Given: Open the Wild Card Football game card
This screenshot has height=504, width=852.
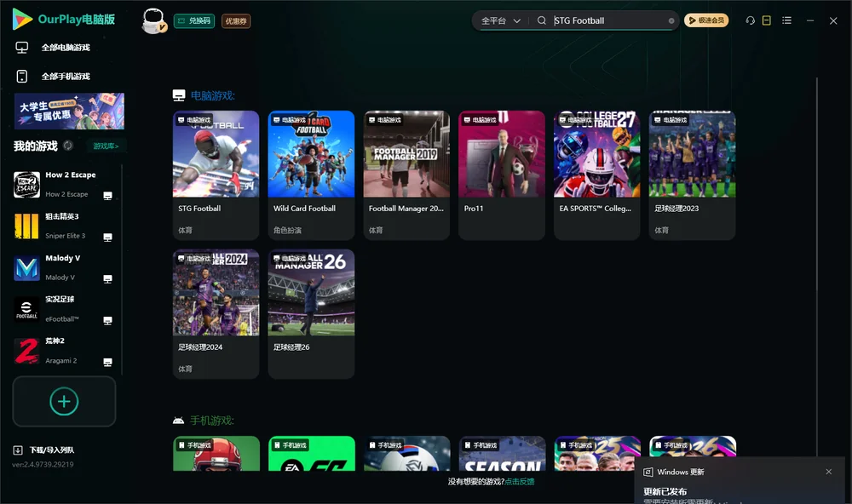Looking at the screenshot, I should tap(311, 175).
